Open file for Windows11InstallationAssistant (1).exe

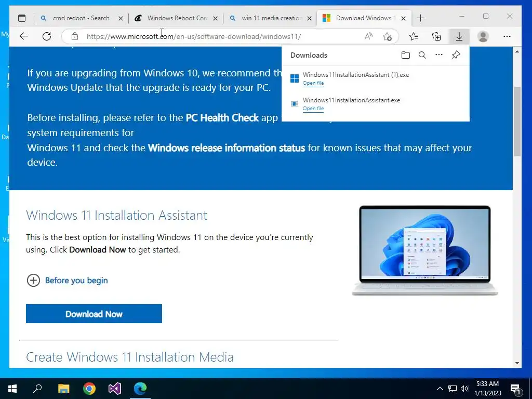click(x=313, y=83)
